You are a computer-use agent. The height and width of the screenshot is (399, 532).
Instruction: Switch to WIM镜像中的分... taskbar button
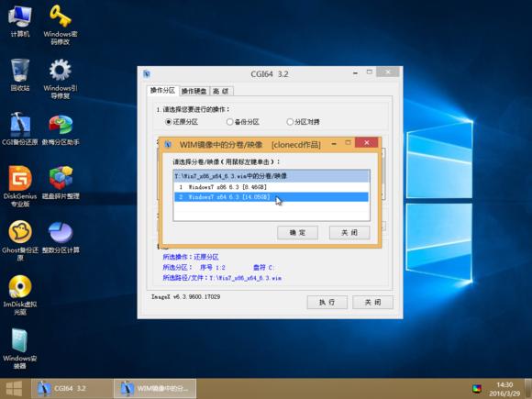pos(155,389)
